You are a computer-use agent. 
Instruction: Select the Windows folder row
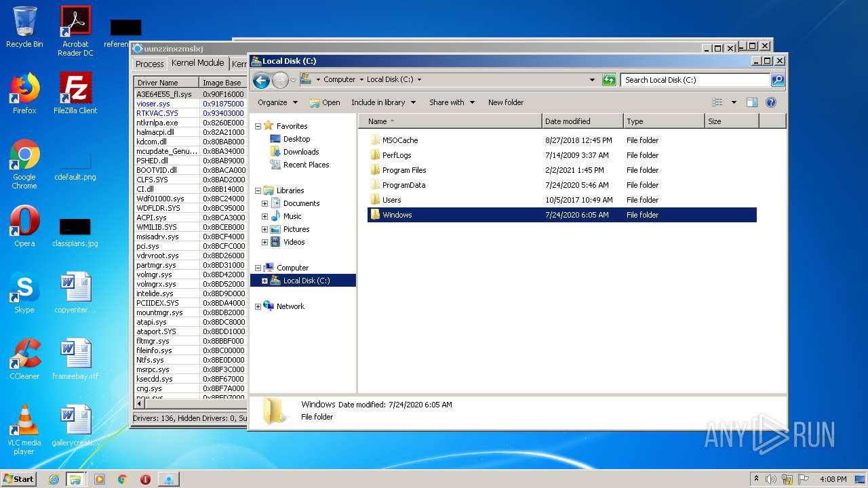[x=562, y=215]
